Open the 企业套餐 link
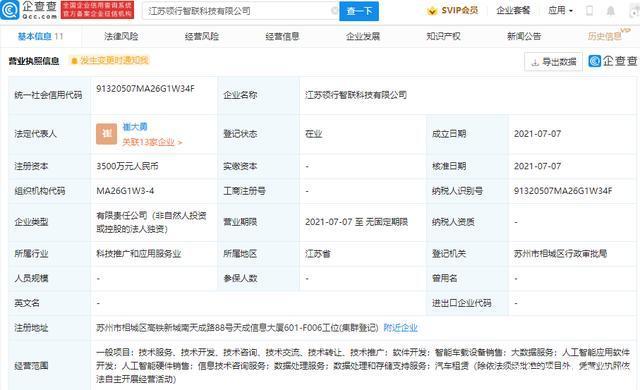The height and width of the screenshot is (390, 640). pos(513,11)
